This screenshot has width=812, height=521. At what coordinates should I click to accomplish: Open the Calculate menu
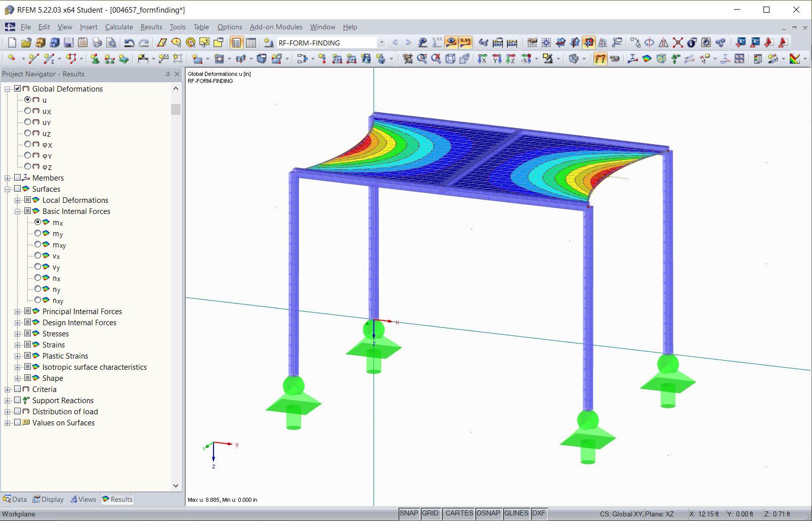coord(119,27)
